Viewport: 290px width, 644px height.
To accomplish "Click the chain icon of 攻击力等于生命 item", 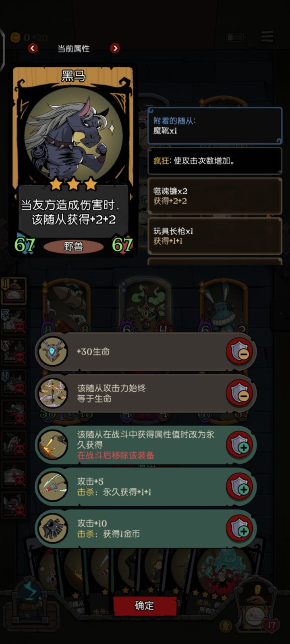I will (x=53, y=393).
